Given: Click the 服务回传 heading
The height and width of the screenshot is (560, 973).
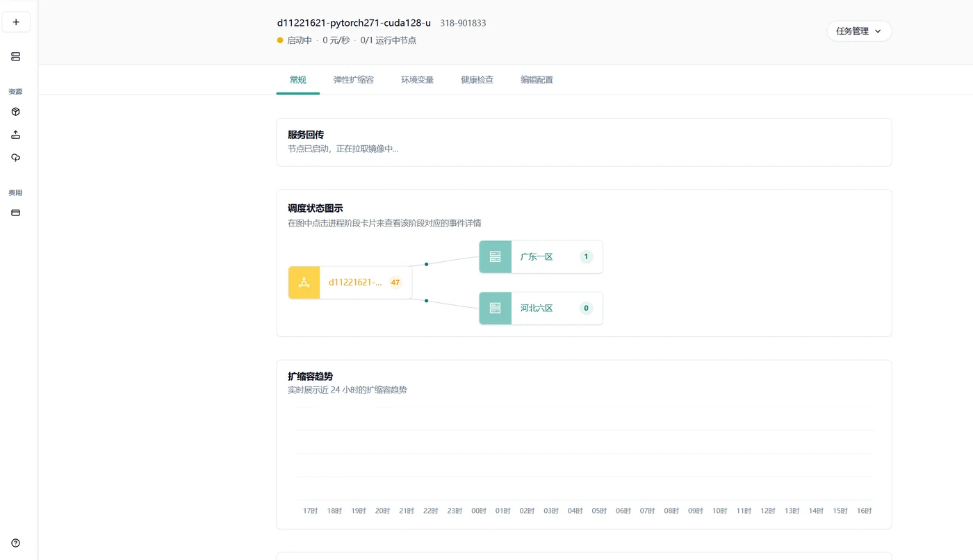Looking at the screenshot, I should click(x=306, y=135).
